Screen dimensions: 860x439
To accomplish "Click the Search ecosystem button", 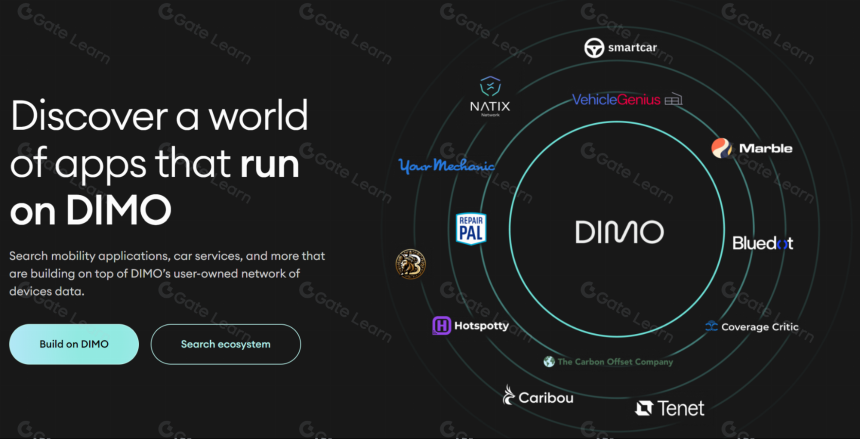I will 226,344.
